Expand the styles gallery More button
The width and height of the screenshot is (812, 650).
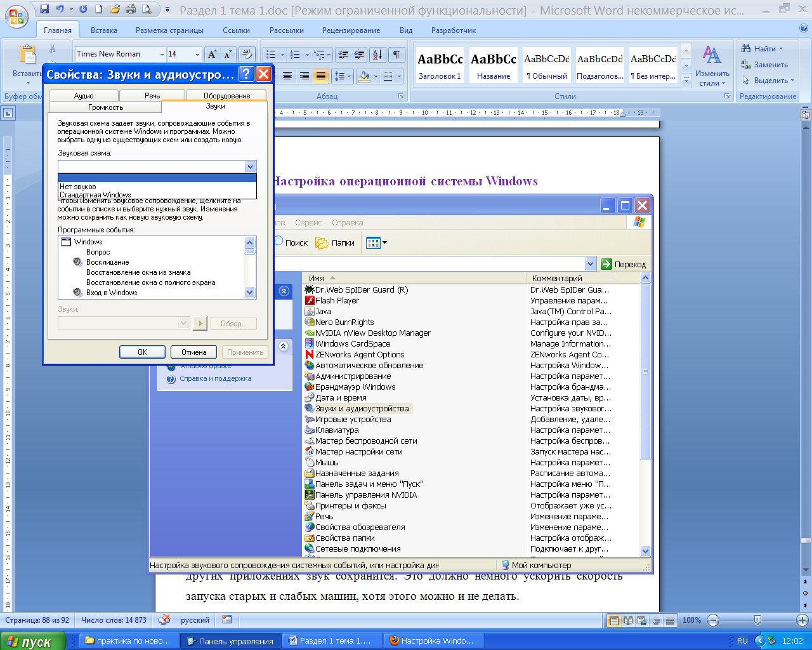[686, 81]
